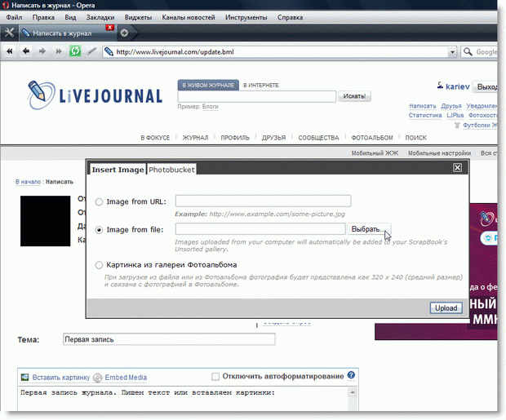This screenshot has height=420, width=506.
Task: Select В ИНТЕРНЕТЕ search tab
Action: click(260, 85)
